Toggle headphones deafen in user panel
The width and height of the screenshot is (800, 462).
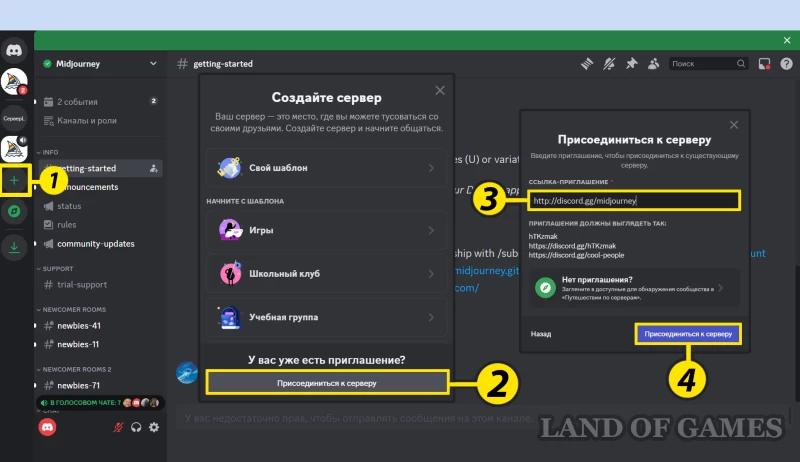[136, 427]
